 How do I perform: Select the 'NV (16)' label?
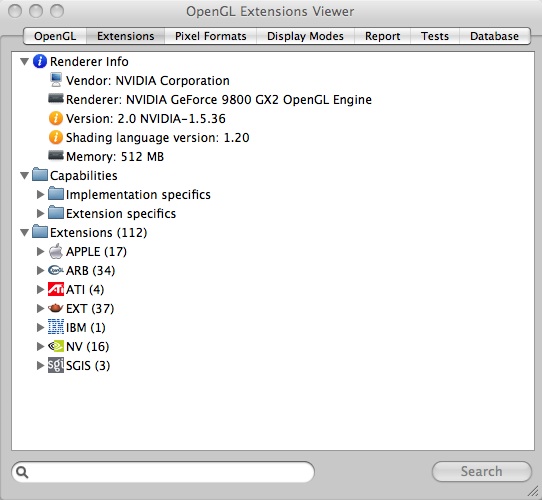coord(87,346)
